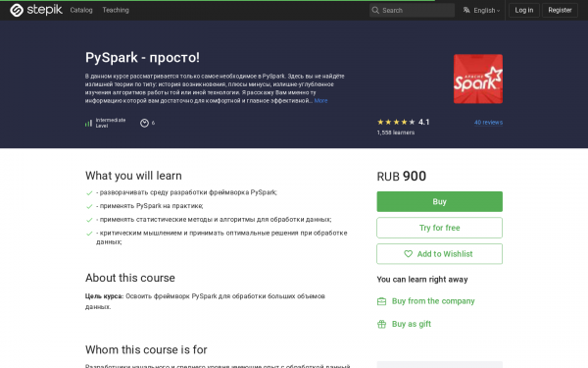
Task: Click the Try for free button
Action: point(439,228)
